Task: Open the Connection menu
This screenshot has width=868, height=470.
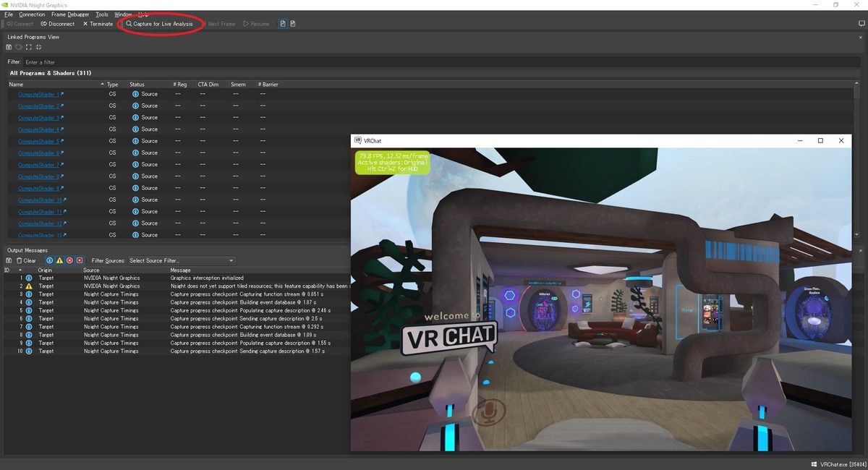Action: click(32, 14)
